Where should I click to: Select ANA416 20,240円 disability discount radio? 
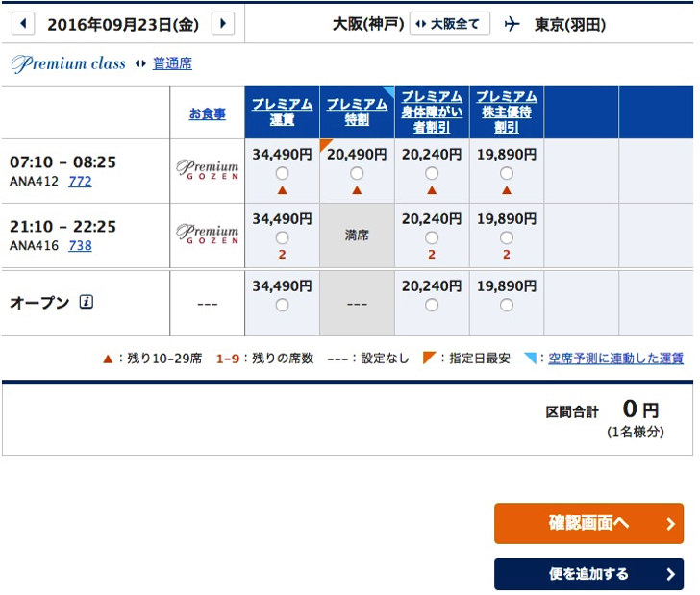point(432,238)
